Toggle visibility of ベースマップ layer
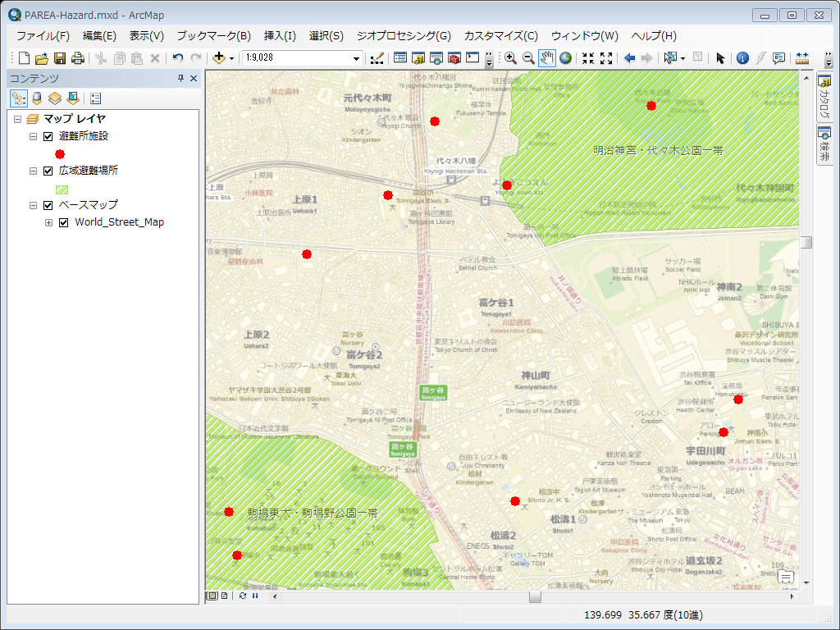Viewport: 840px width, 630px height. [x=48, y=205]
